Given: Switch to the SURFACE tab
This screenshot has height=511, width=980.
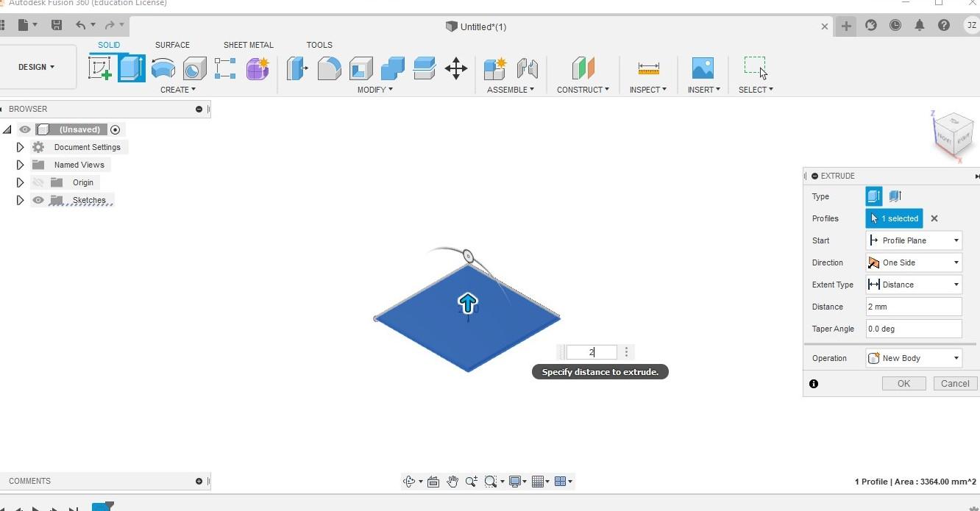Looking at the screenshot, I should click(172, 45).
